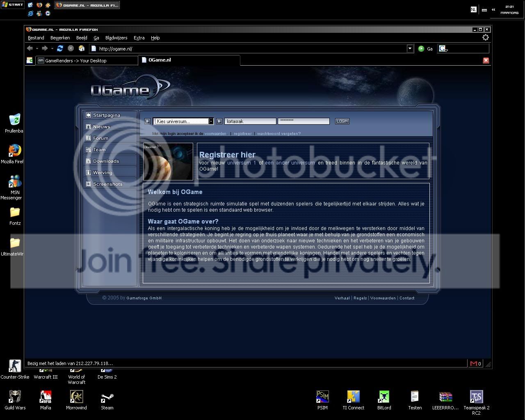Viewport: 525px width, 420px height.
Task: Open the Beeld menu
Action: (82, 38)
